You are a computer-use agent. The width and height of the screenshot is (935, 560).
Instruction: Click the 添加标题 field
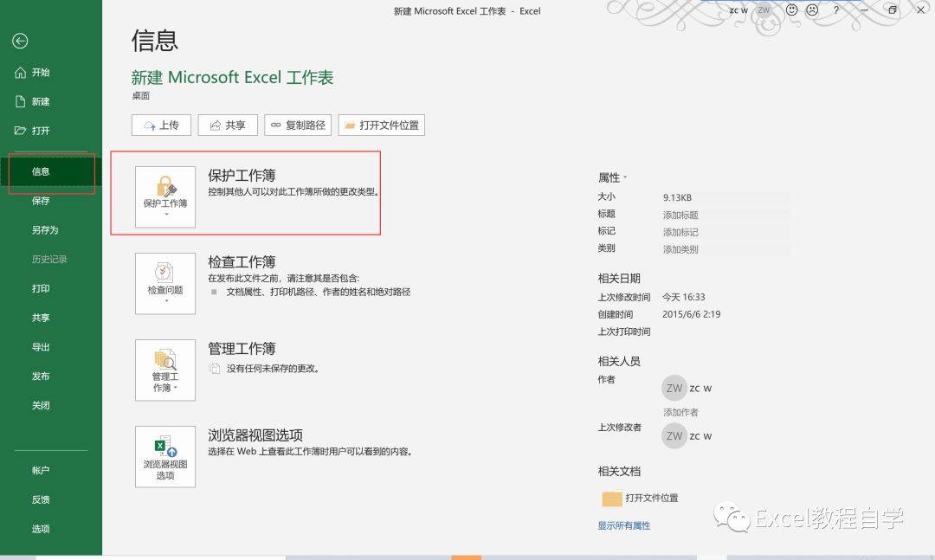point(725,215)
